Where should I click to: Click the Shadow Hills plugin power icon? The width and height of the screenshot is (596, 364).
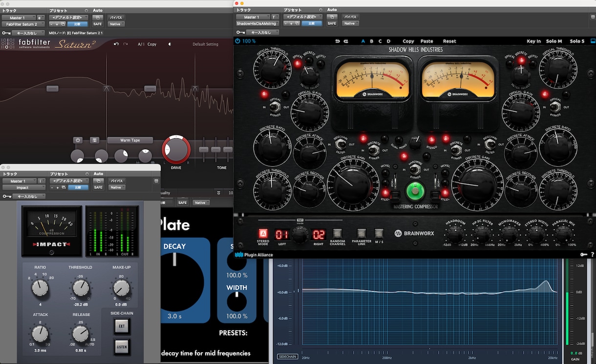238,41
